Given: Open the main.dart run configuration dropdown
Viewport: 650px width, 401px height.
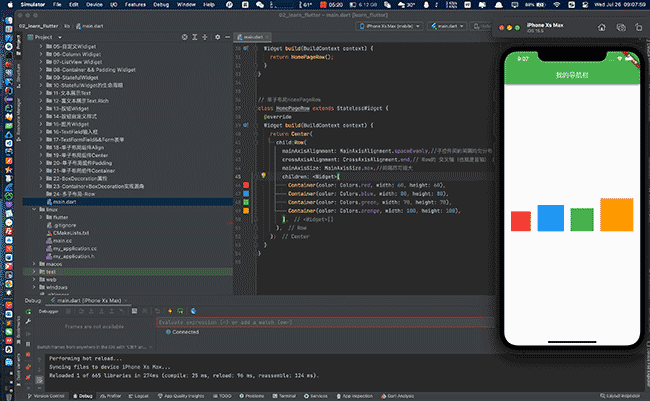Looking at the screenshot, I should tap(447, 26).
